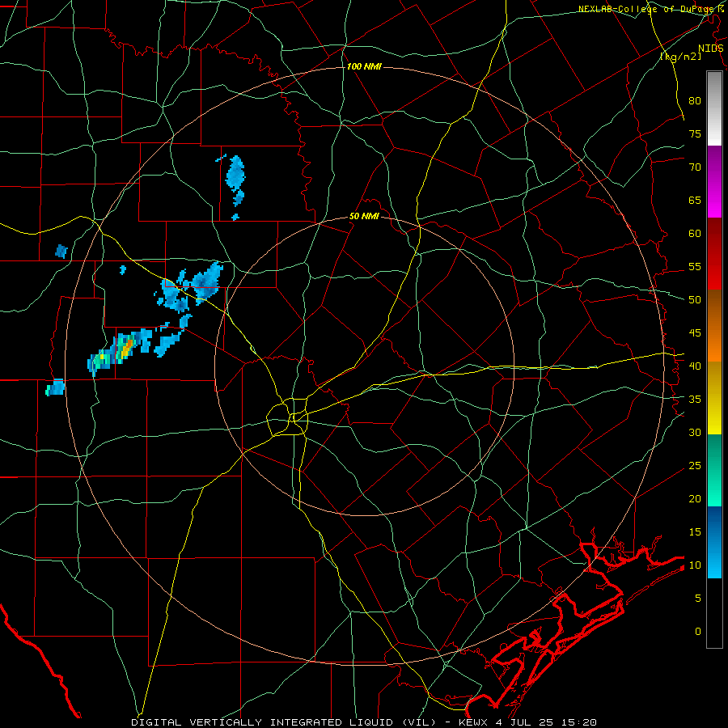
Task: Click the '75' value on the VIL scale
Action: (695, 134)
